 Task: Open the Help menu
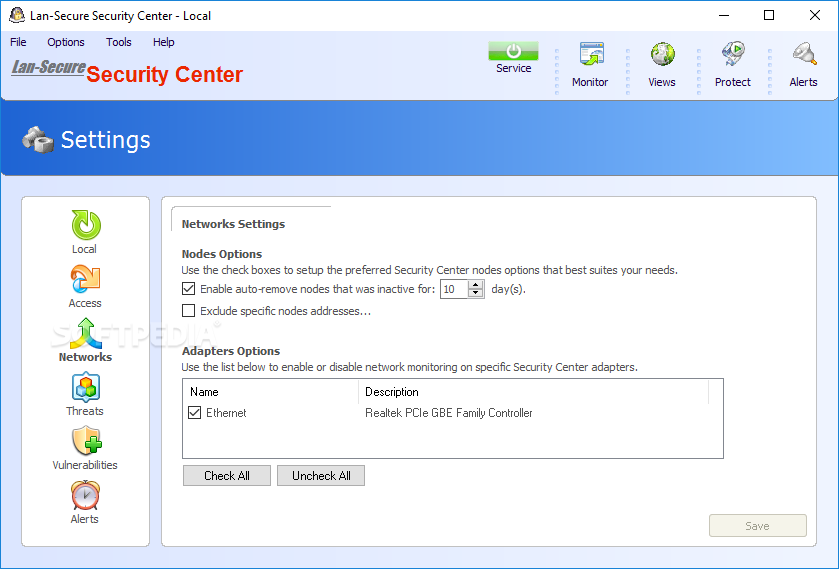[164, 42]
